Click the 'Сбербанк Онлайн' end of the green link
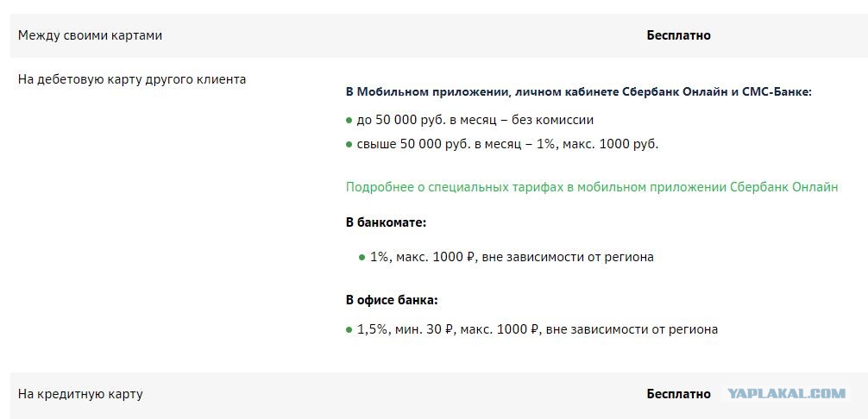 tap(783, 187)
